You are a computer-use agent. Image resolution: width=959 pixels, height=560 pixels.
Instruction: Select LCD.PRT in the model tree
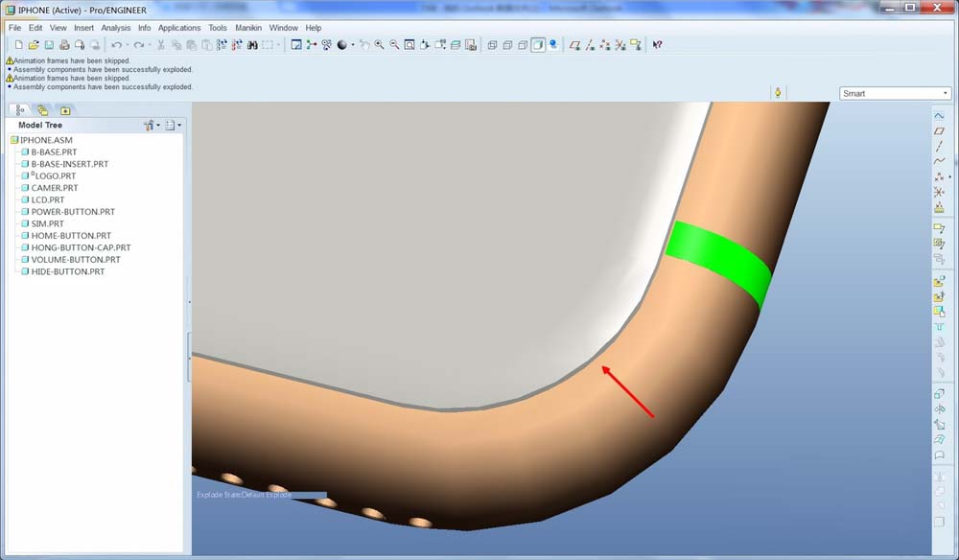pos(43,199)
